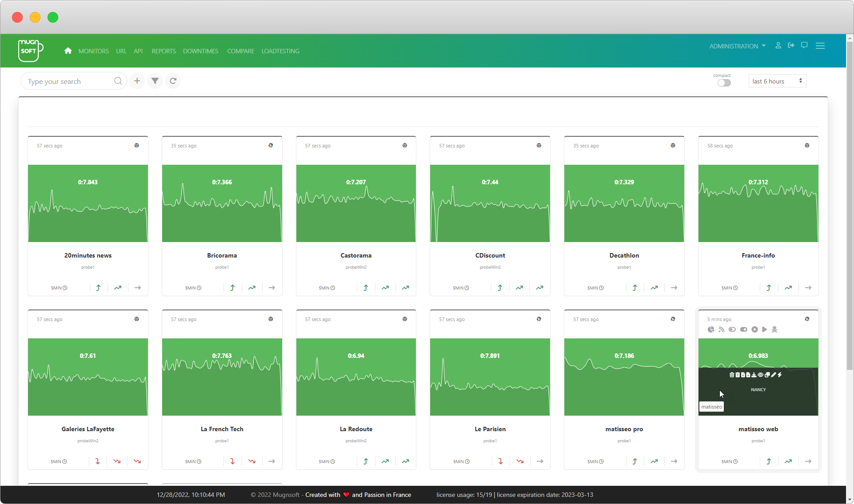The height and width of the screenshot is (504, 854).
Task: Open the Bricorama monitor title
Action: click(222, 255)
